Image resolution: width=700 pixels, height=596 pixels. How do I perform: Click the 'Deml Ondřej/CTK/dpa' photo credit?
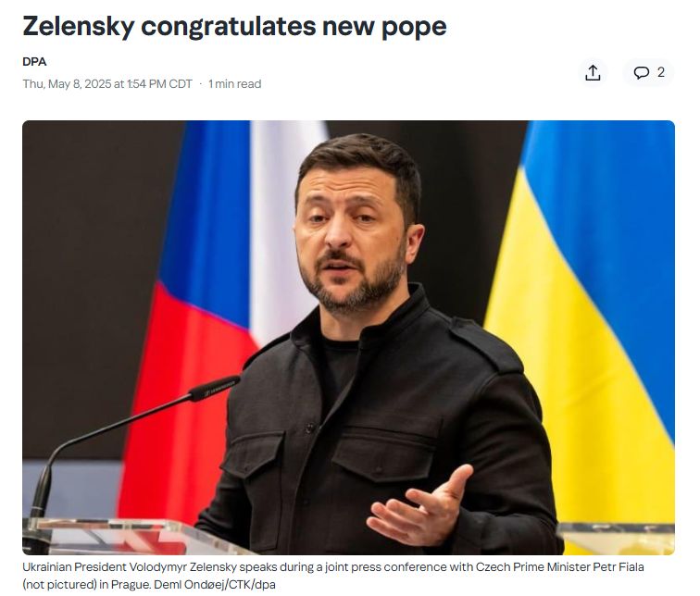pyautogui.click(x=214, y=584)
